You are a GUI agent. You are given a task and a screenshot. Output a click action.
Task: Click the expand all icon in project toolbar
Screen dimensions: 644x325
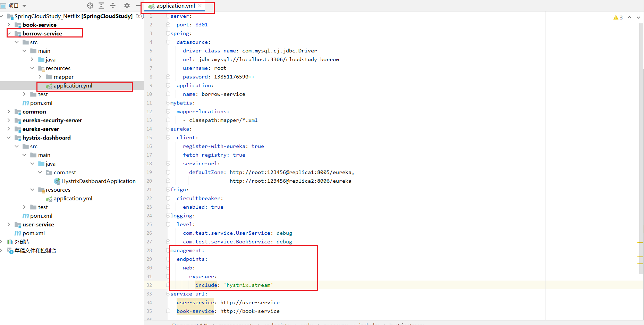[x=101, y=6]
